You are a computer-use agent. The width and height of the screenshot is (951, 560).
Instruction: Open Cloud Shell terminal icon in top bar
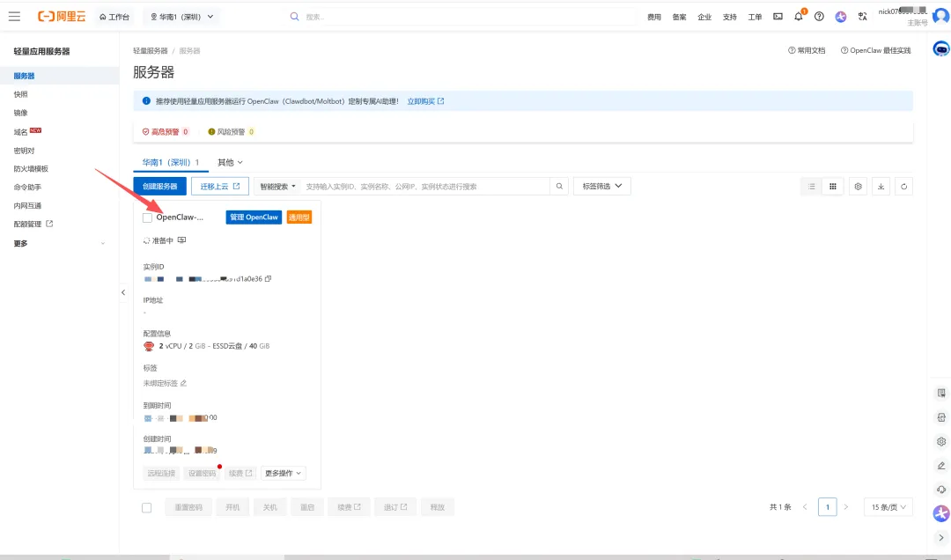[778, 17]
